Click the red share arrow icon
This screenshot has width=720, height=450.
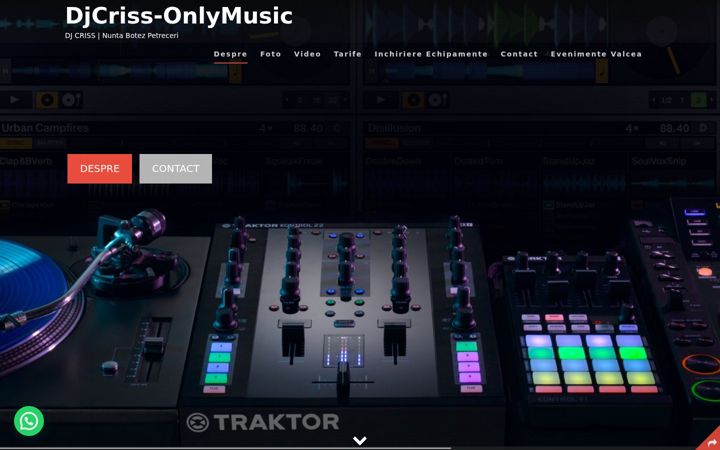tap(712, 442)
